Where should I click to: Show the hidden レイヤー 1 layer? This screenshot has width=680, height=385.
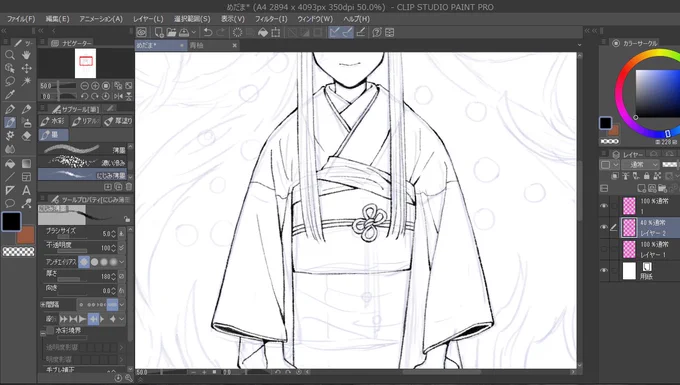[x=604, y=249]
